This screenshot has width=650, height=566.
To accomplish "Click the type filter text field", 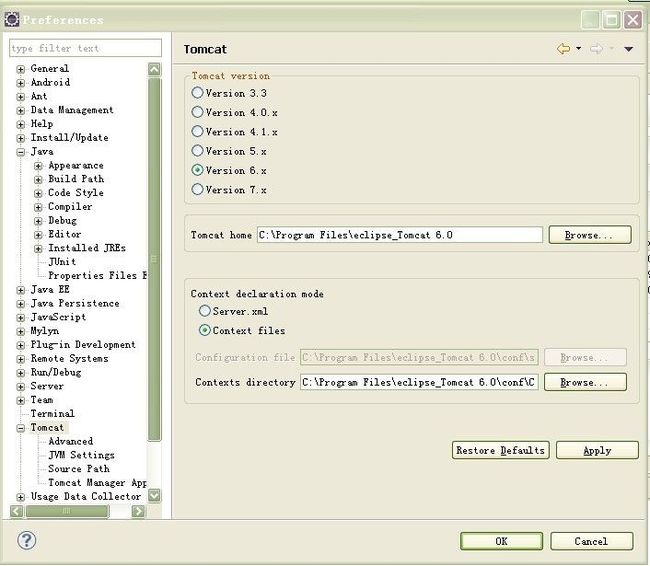I will pyautogui.click(x=85, y=48).
